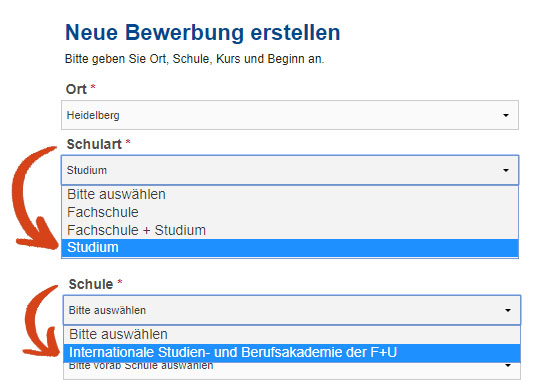Click the red arrow pointing at Internationale Studien

42,321
